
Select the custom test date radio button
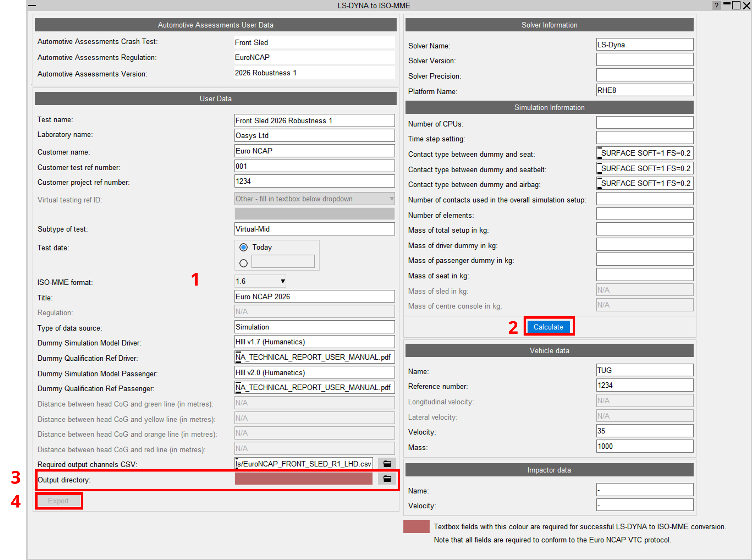(x=243, y=263)
